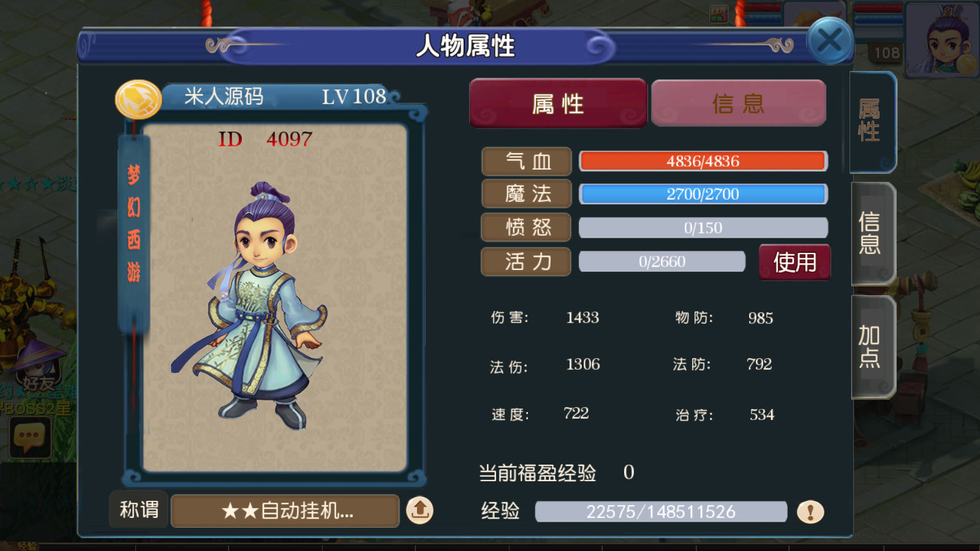Click the 气血 health bar
The image size is (980, 551).
(703, 161)
